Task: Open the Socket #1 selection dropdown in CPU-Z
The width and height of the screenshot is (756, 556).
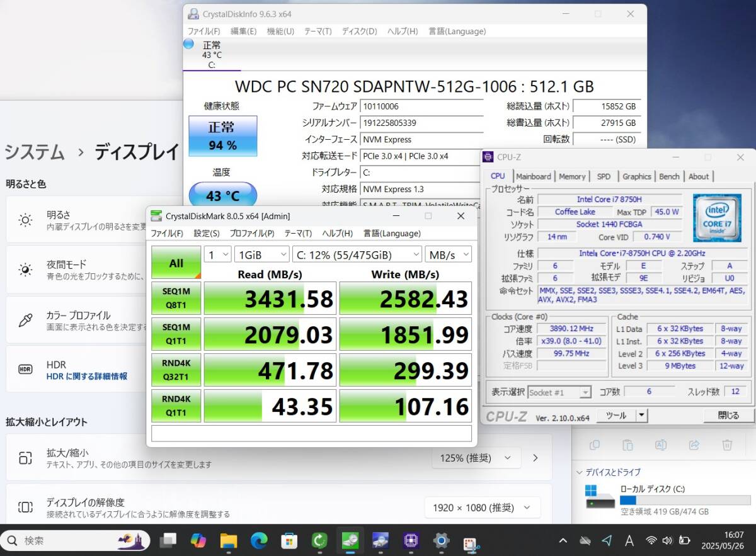Action: tap(559, 392)
